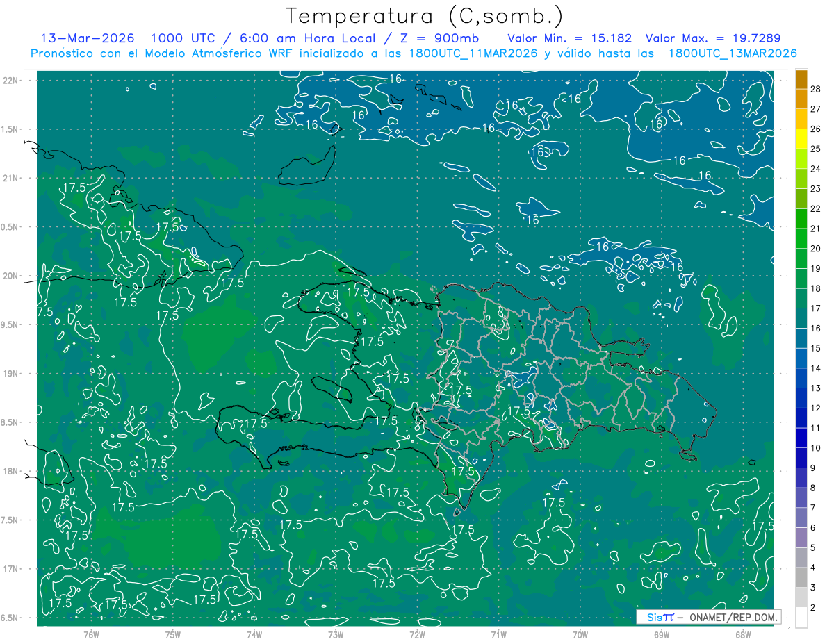Click the colorbar label '10'
834x644 pixels.
point(816,448)
